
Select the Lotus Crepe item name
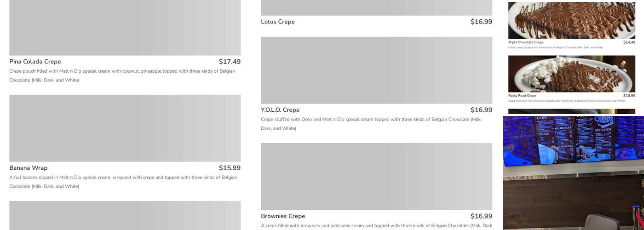[x=278, y=22]
